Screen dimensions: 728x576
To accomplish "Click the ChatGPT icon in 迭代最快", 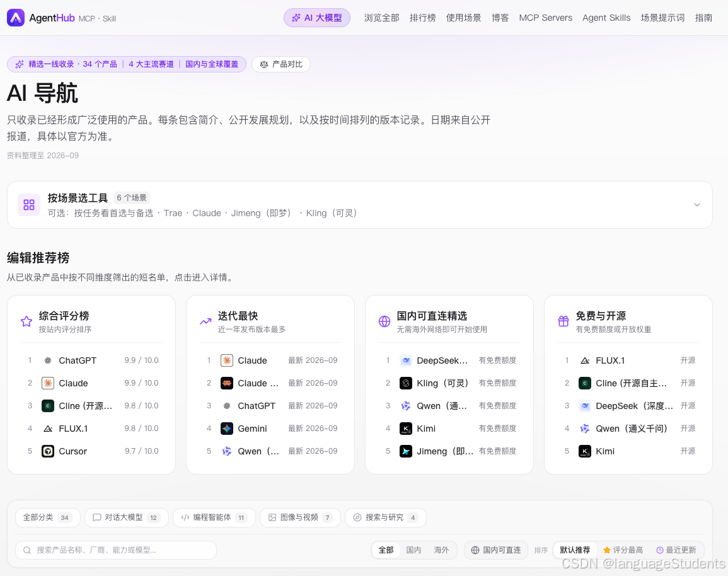I will pyautogui.click(x=226, y=406).
